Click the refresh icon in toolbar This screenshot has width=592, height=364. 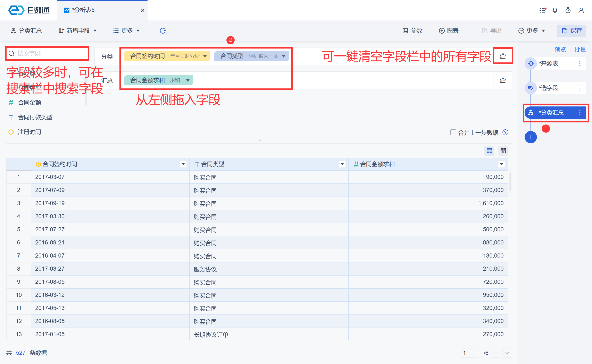click(163, 31)
